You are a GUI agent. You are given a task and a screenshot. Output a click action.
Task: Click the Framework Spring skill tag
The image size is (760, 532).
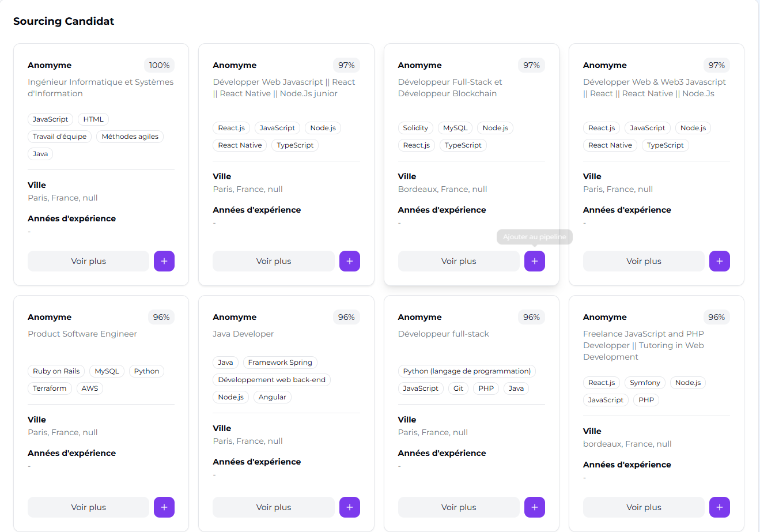pyautogui.click(x=280, y=363)
